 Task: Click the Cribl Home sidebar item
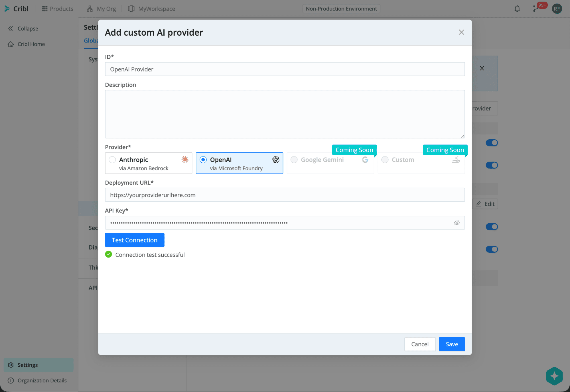click(31, 44)
